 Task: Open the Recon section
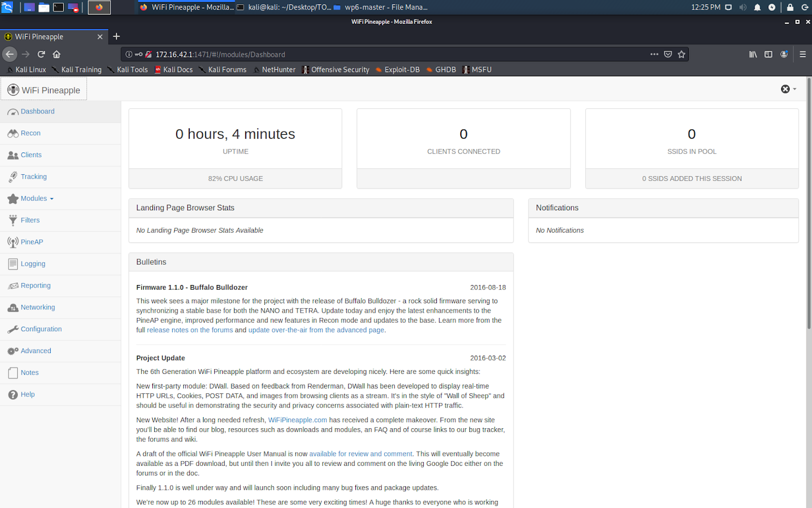60,134
